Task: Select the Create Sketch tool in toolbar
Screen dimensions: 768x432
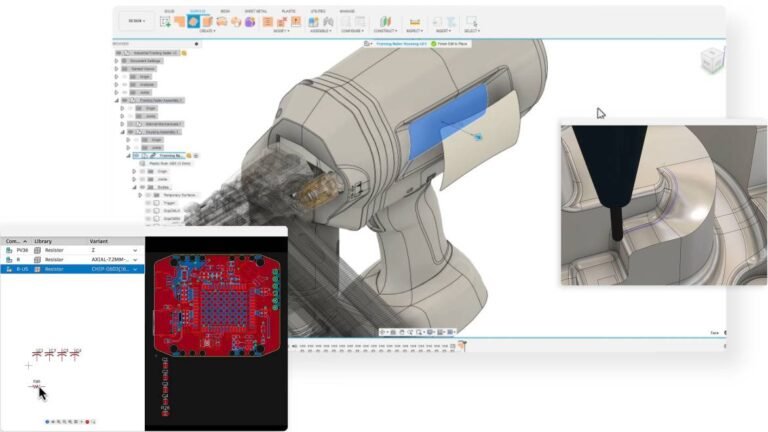Action: tap(165, 22)
